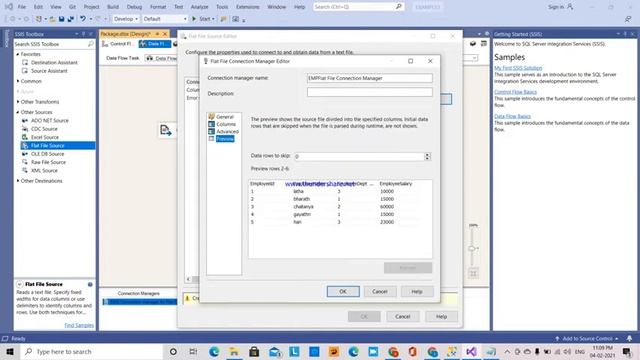Screen dimensions: 640x360
Task: Focus the Connection manager name field
Action: [369, 78]
